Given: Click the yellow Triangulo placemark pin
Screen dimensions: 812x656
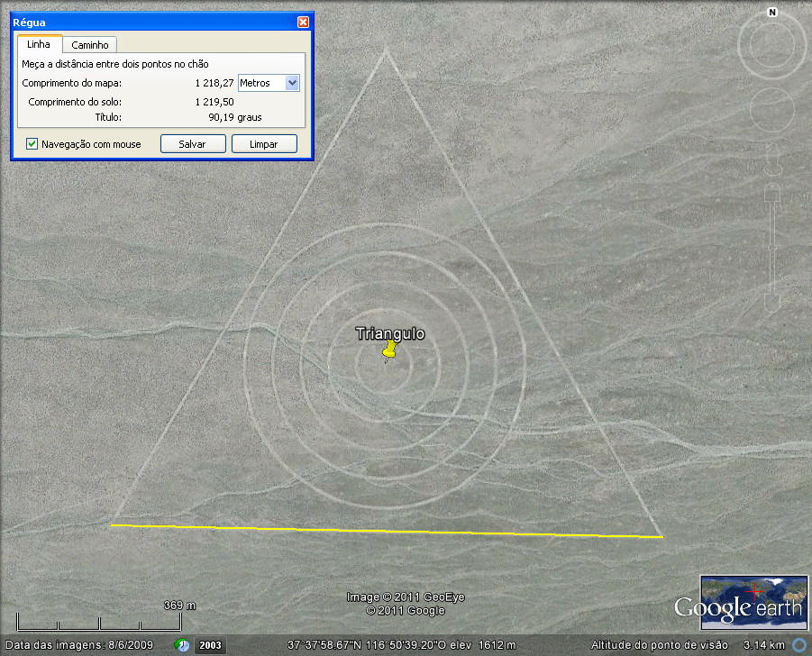Looking at the screenshot, I should 389,351.
